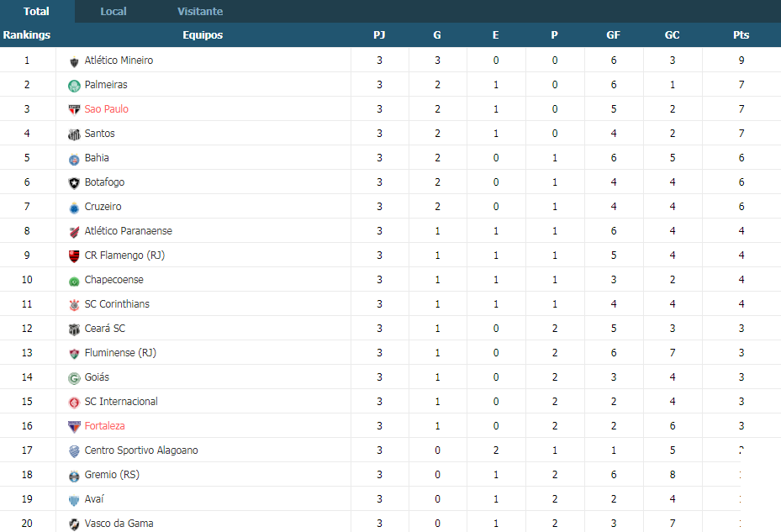Click the Rankings column header
Viewport: 781px width, 532px height.
click(x=27, y=34)
